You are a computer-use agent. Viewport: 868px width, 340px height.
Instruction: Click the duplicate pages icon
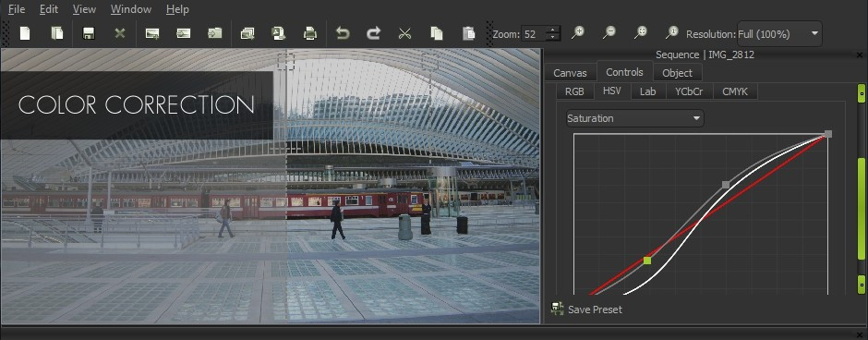57,33
